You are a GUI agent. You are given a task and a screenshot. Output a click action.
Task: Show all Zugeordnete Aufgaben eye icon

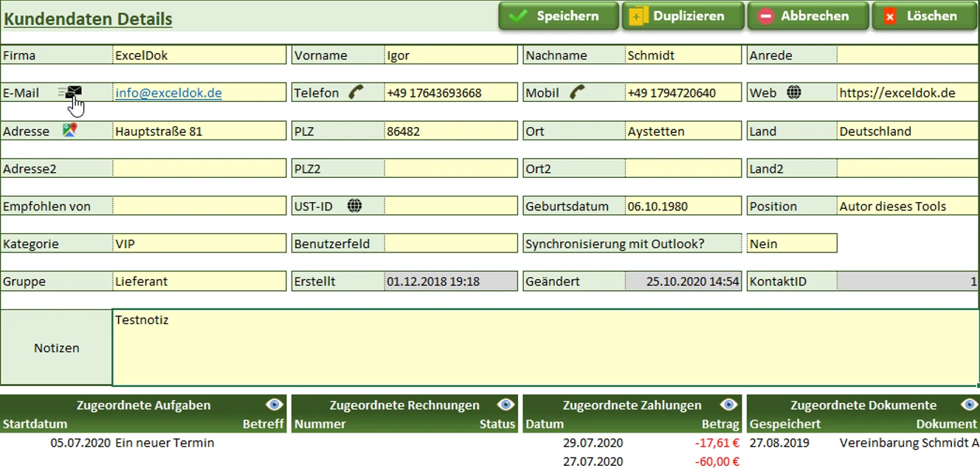[275, 405]
